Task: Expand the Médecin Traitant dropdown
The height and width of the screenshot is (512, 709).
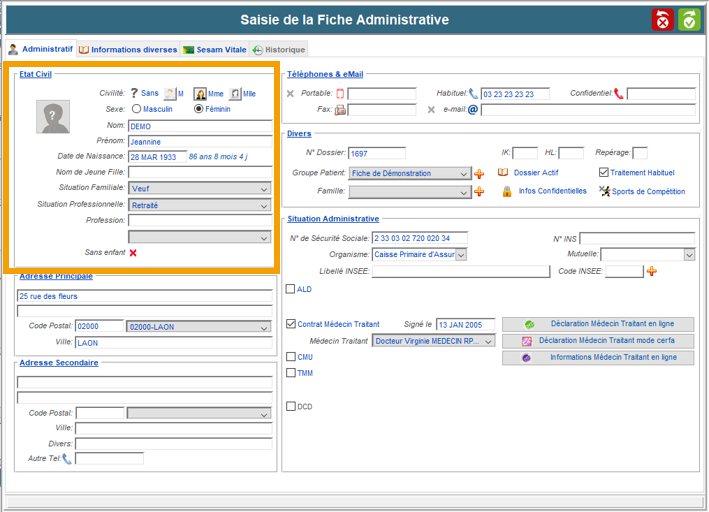Action: click(489, 341)
